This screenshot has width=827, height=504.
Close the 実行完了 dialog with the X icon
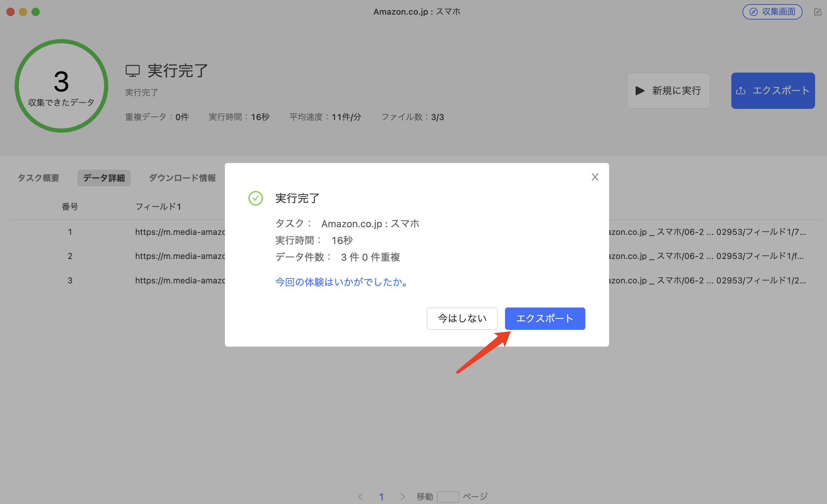(595, 177)
